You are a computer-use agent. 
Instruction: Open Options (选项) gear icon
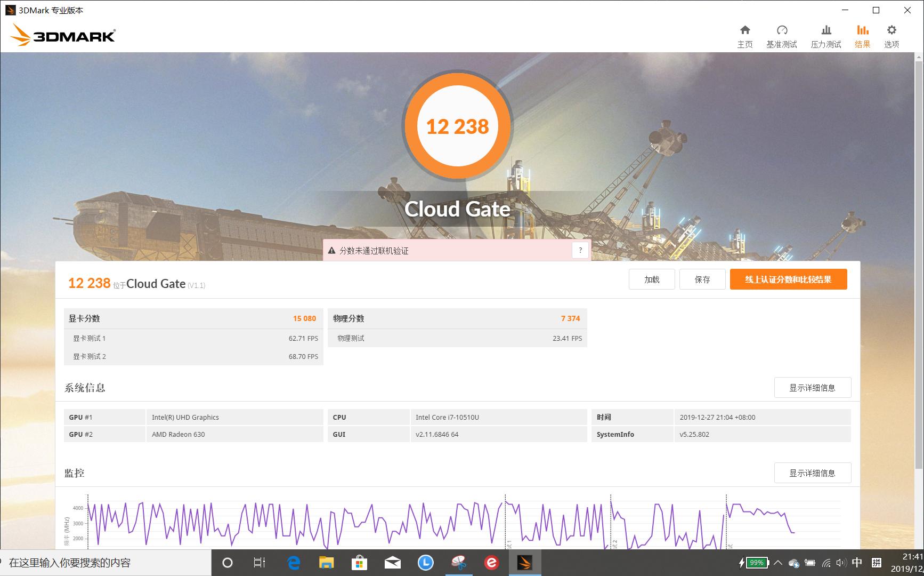[x=891, y=36]
